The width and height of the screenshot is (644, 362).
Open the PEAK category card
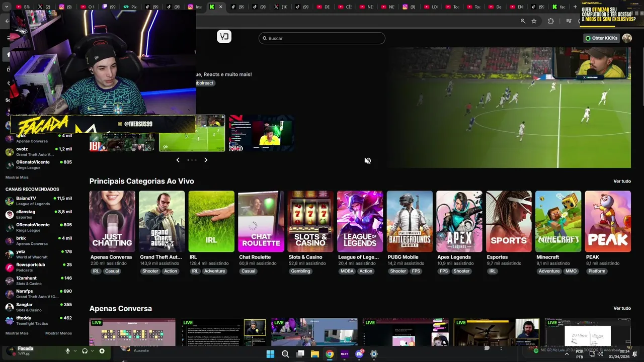(x=608, y=221)
